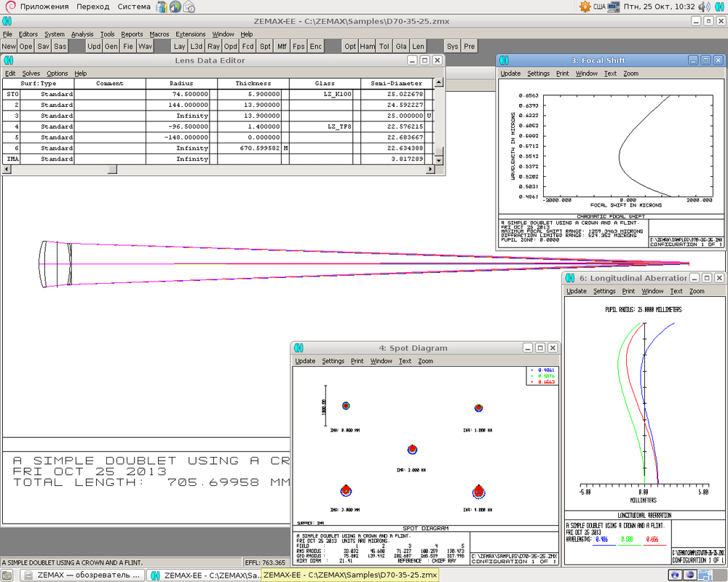Click Lens Data Editor scroll up arrow
The image size is (728, 582).
[438, 83]
